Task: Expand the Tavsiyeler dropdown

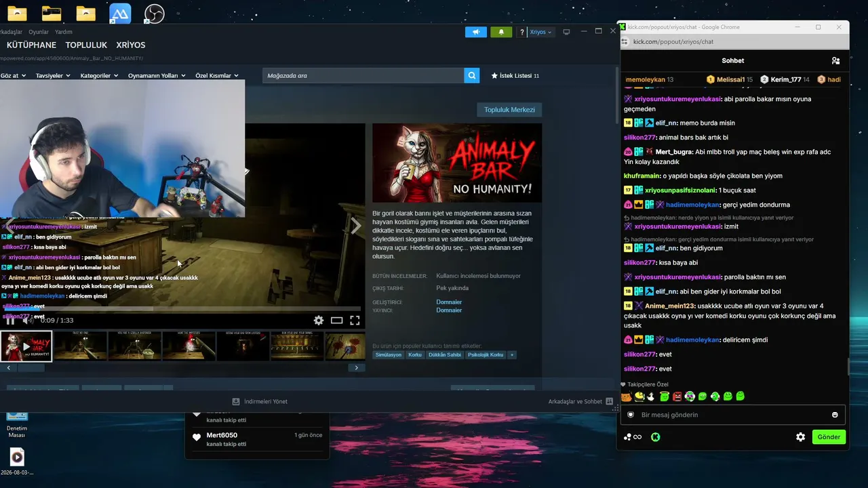Action: point(53,76)
